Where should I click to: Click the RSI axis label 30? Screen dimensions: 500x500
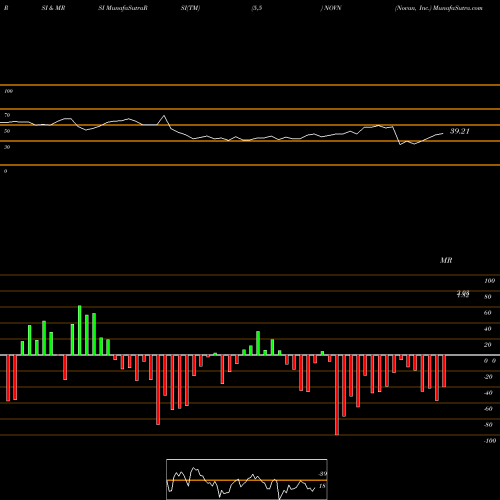click(x=7, y=147)
